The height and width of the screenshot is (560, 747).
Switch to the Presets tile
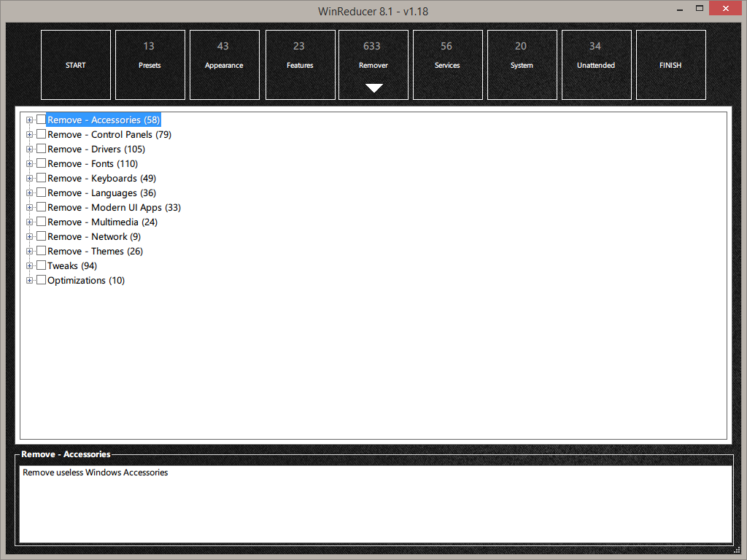coord(150,65)
